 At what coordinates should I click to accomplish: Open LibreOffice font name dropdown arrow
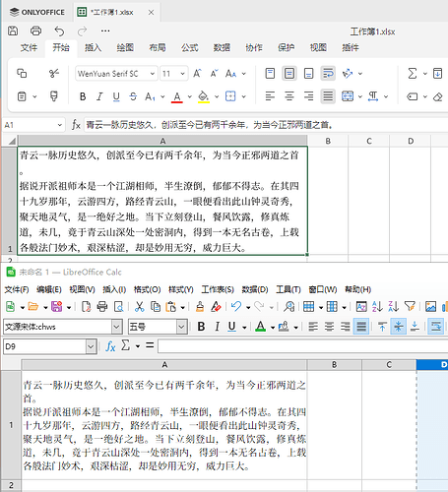click(116, 327)
